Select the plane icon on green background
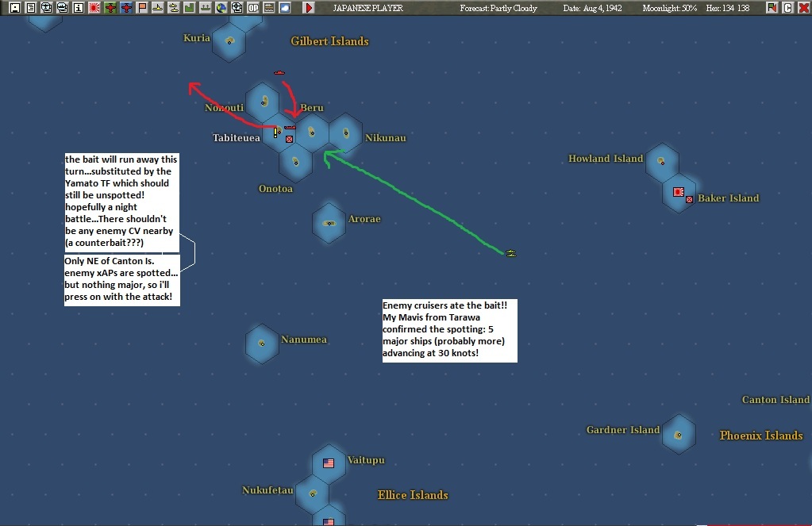Image resolution: width=812 pixels, height=526 pixels. (x=110, y=8)
